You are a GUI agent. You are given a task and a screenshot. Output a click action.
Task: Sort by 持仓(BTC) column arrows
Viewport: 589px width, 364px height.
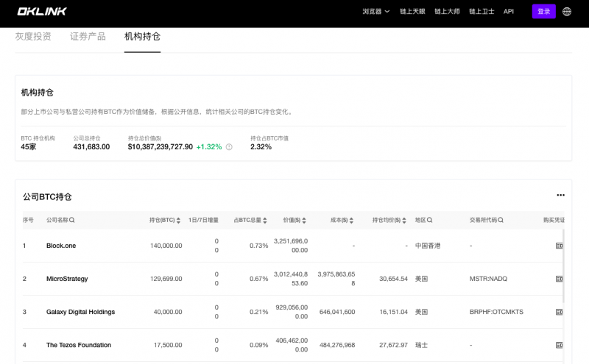(178, 221)
